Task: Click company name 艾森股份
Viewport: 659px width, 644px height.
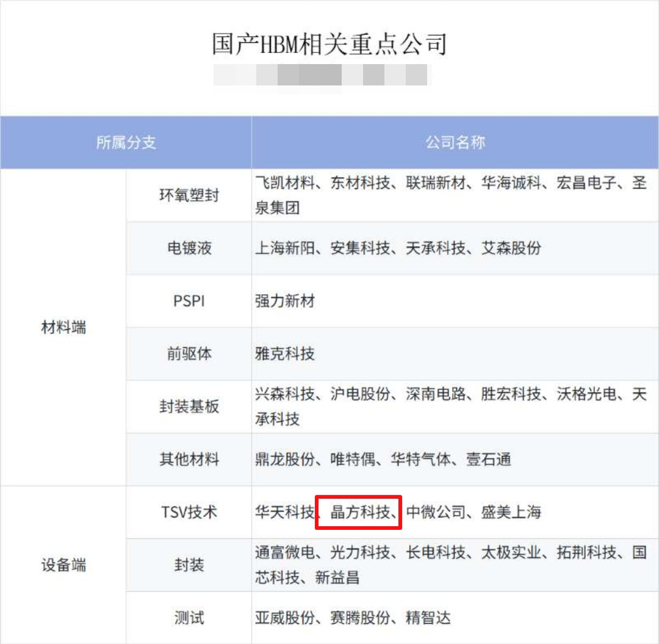Action: coord(511,248)
